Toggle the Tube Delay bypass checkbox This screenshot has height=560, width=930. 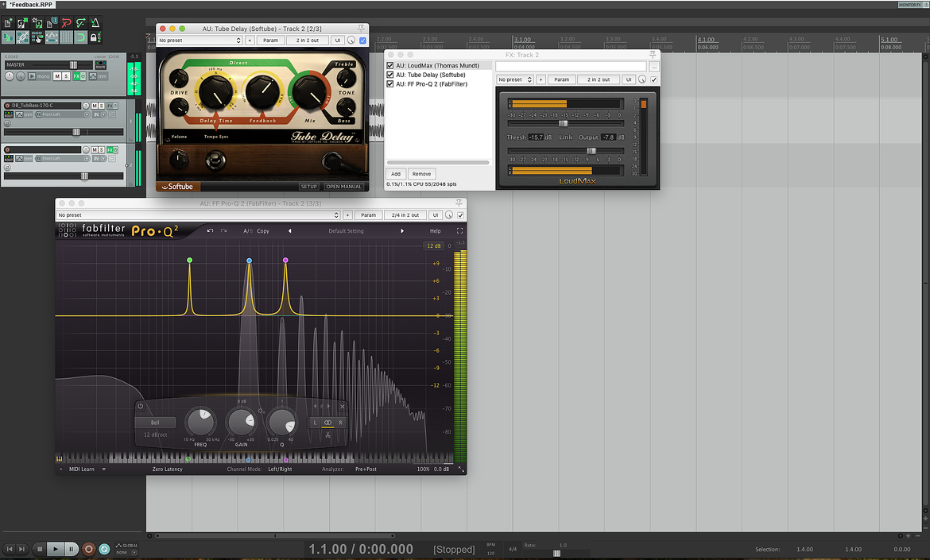363,41
